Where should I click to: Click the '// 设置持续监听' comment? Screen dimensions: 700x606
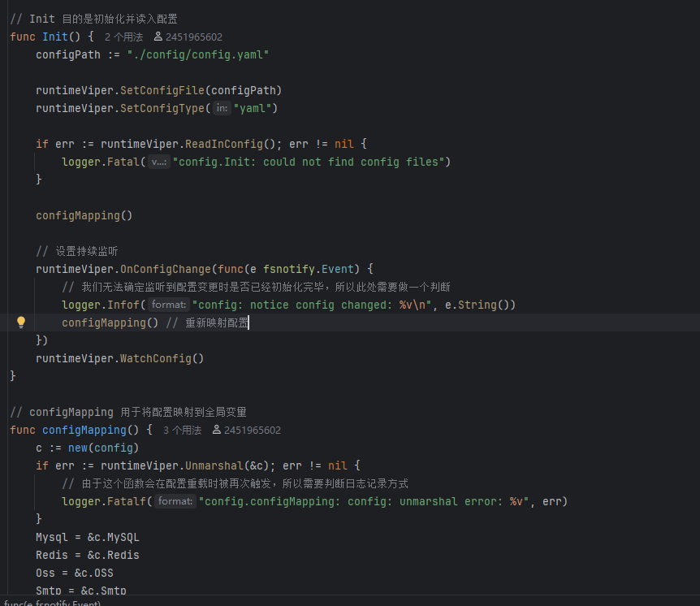click(77, 252)
